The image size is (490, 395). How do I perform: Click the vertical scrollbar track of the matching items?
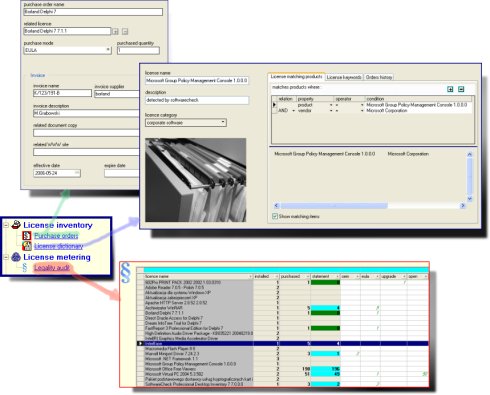tap(469, 177)
